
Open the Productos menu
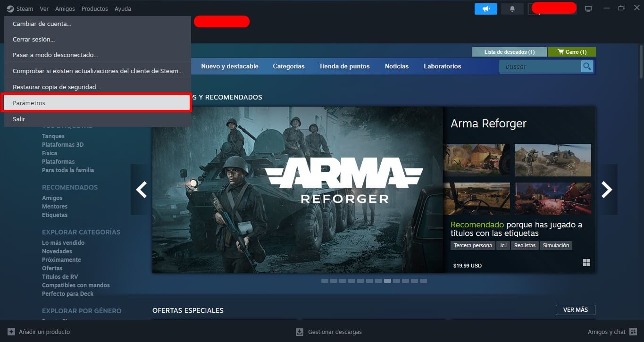pyautogui.click(x=94, y=8)
